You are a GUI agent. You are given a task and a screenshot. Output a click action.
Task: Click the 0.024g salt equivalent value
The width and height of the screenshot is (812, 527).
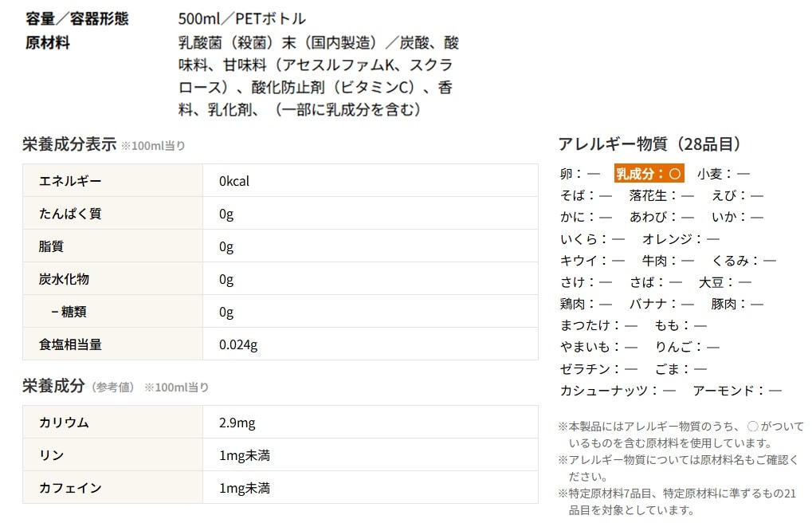point(238,344)
